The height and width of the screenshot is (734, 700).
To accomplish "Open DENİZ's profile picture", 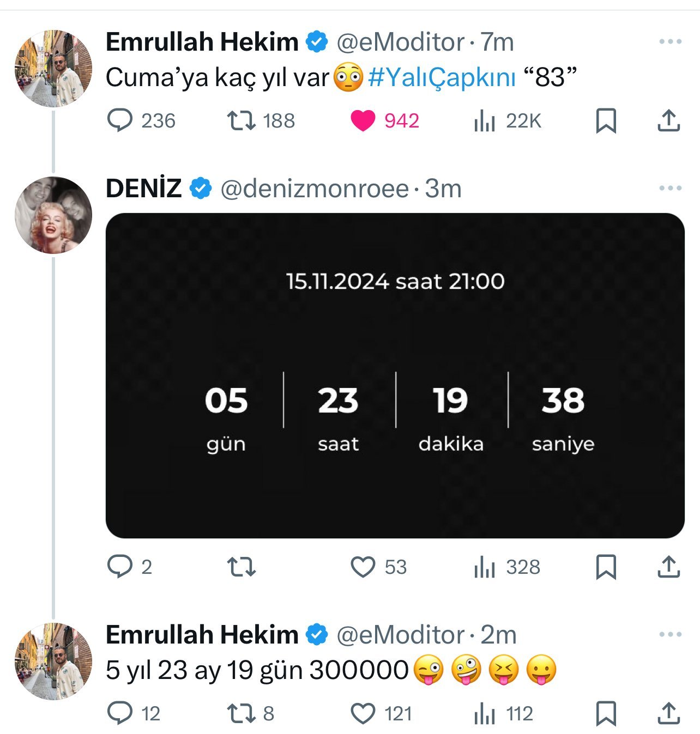I will (53, 215).
